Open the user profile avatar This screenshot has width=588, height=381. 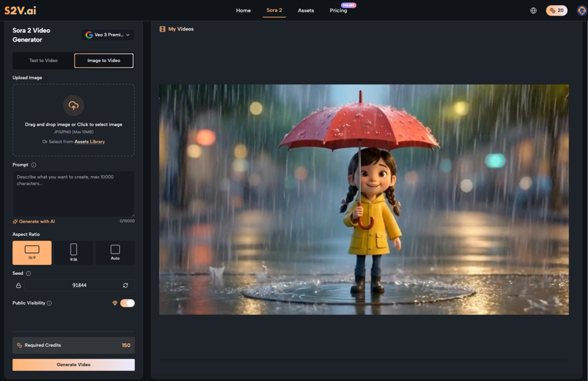[x=581, y=10]
